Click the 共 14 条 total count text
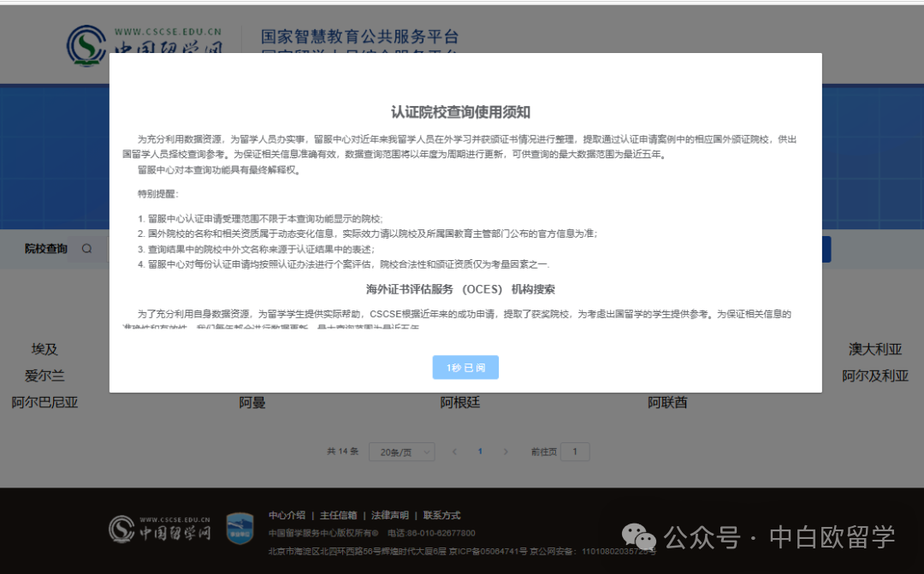The height and width of the screenshot is (574, 924). click(x=342, y=452)
